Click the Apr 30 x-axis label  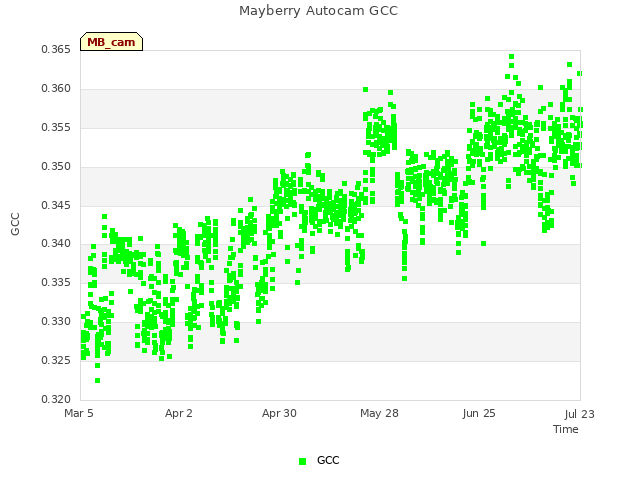pyautogui.click(x=279, y=413)
